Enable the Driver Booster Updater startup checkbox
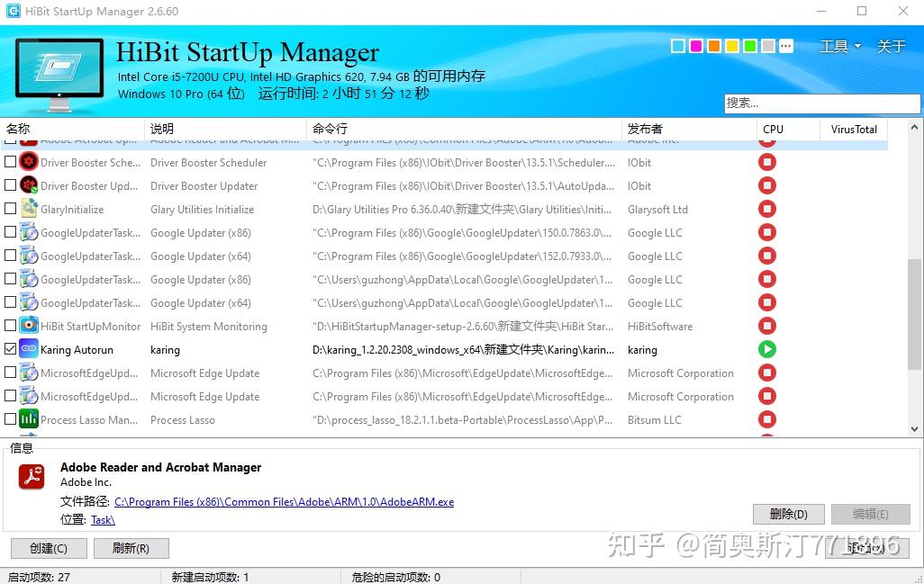The width and height of the screenshot is (924, 584). [x=10, y=184]
